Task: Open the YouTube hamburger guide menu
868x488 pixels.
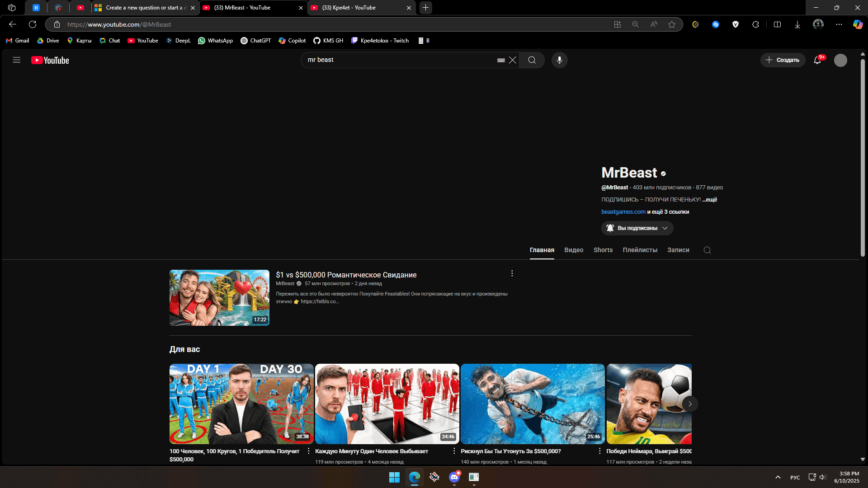Action: pos(17,60)
